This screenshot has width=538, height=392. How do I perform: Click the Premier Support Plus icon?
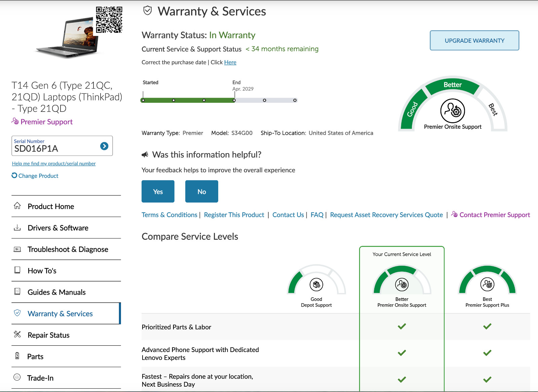(487, 285)
